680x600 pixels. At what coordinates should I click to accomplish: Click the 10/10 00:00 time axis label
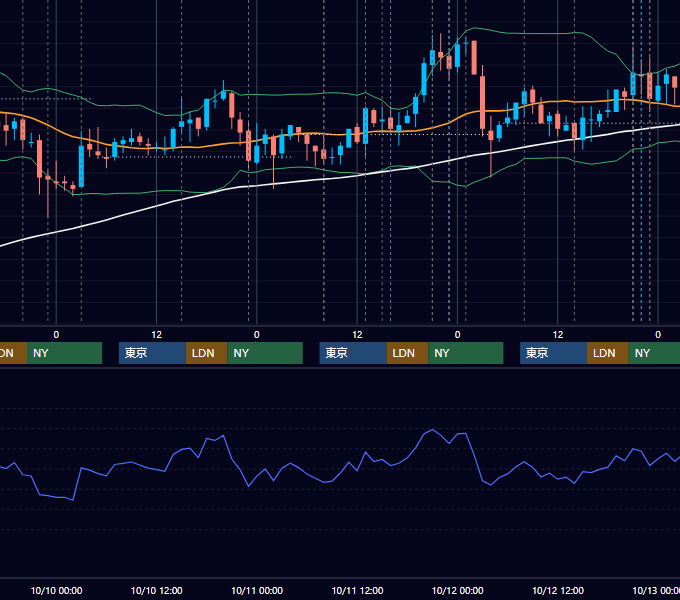56,590
